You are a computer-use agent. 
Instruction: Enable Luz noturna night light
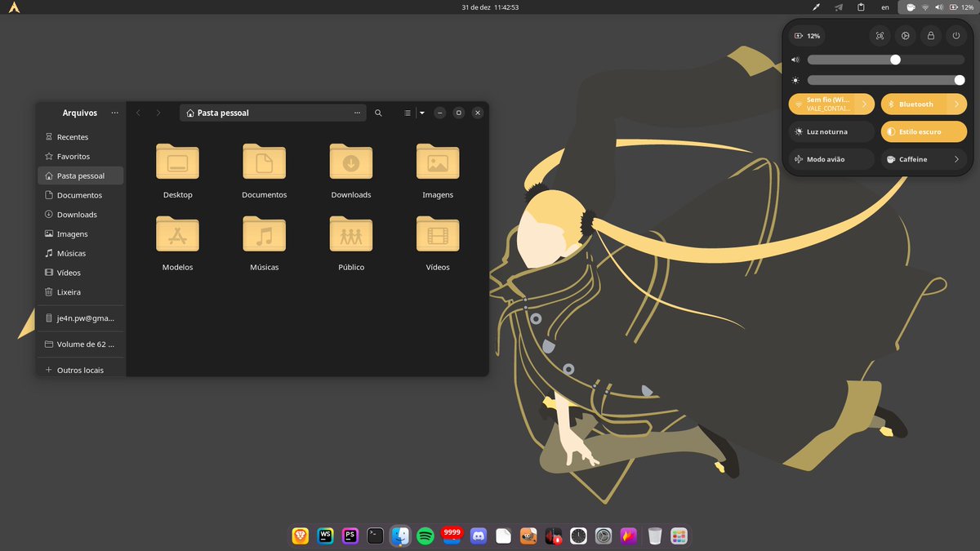(x=831, y=131)
